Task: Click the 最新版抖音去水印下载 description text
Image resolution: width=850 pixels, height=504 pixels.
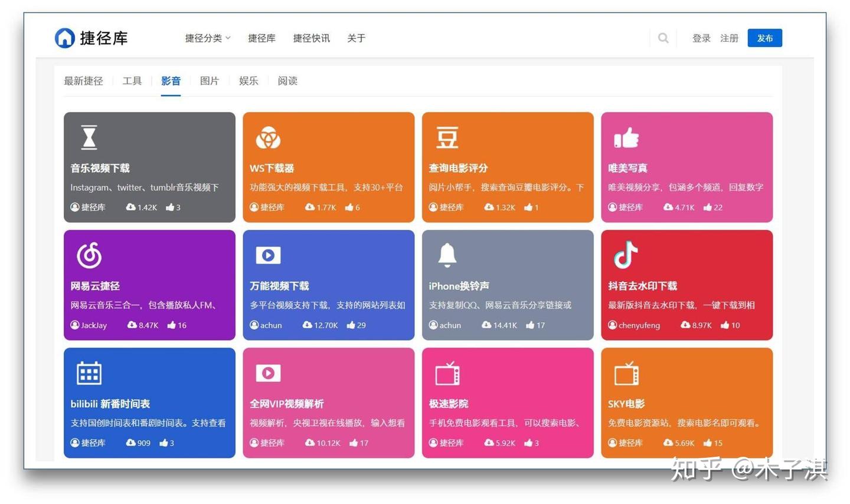Action: pos(682,305)
